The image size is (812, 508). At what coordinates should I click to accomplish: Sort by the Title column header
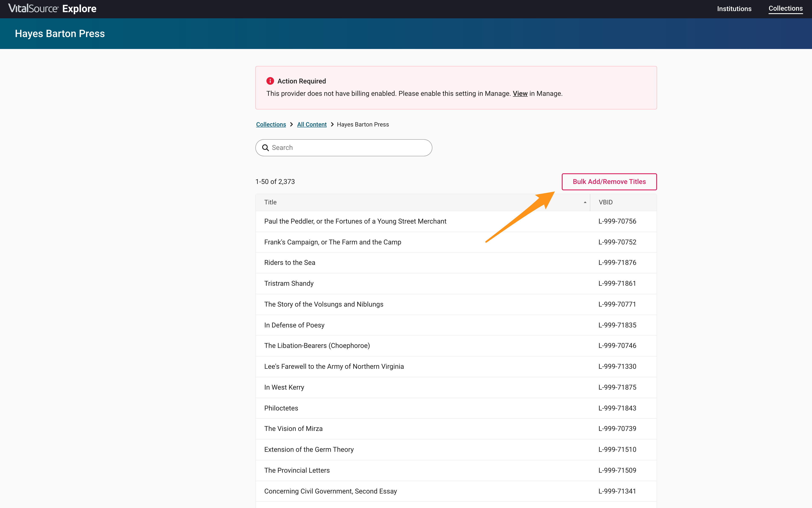(x=270, y=202)
